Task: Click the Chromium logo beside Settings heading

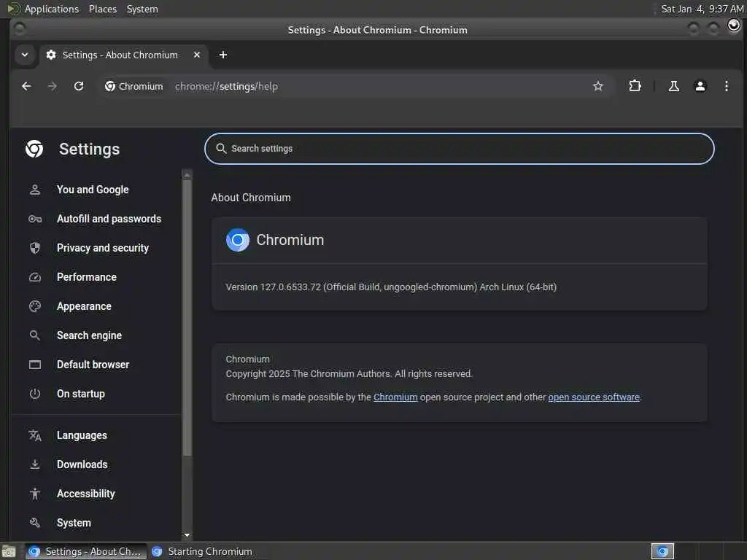Action: (x=34, y=149)
